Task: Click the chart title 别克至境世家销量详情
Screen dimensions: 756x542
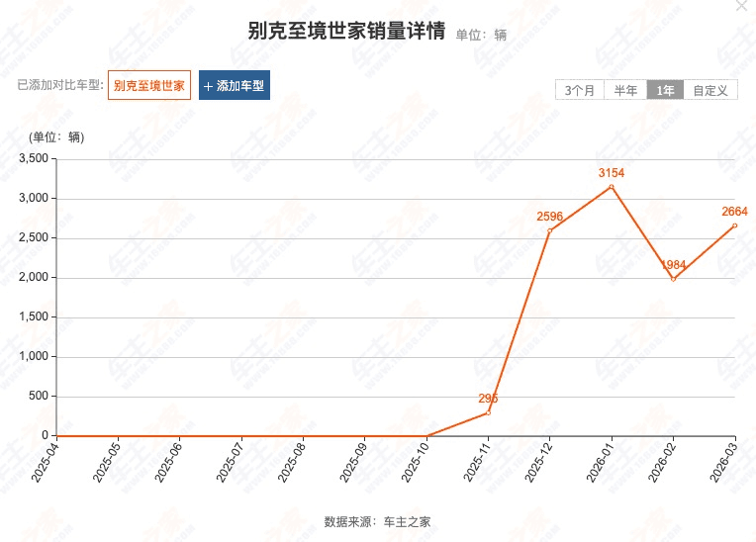Action: tap(346, 31)
